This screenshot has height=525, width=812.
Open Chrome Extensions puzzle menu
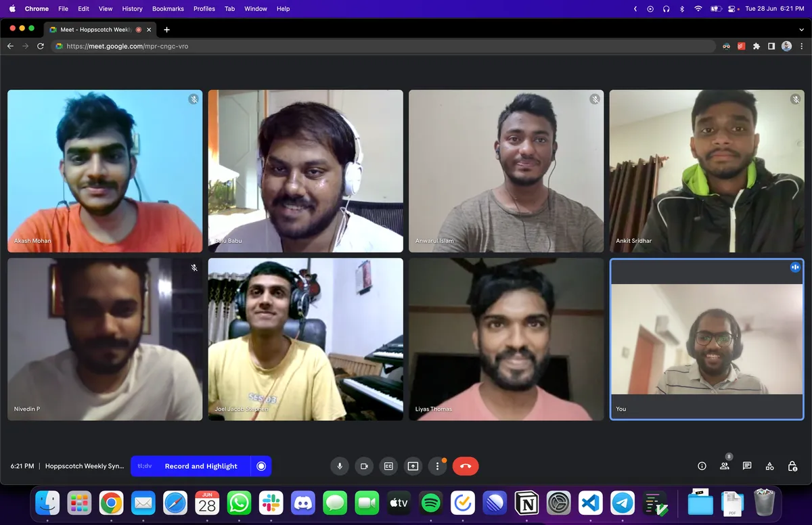click(x=757, y=46)
